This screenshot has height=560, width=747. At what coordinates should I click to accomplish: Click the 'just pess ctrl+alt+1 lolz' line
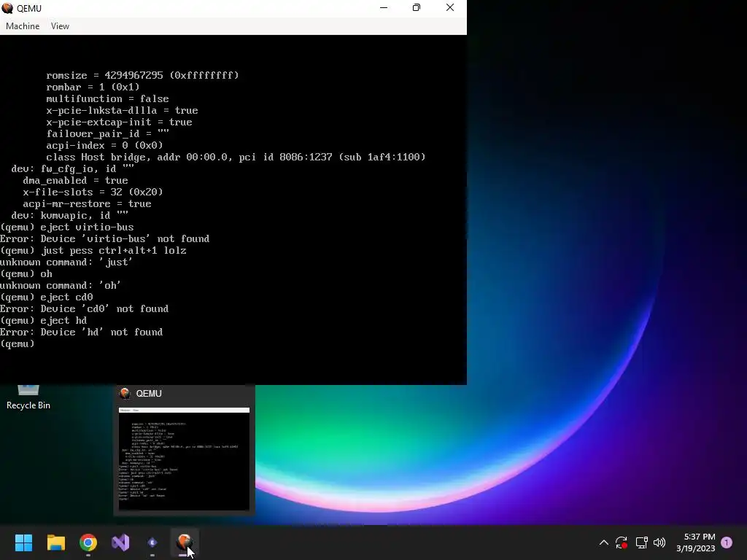[x=93, y=251]
